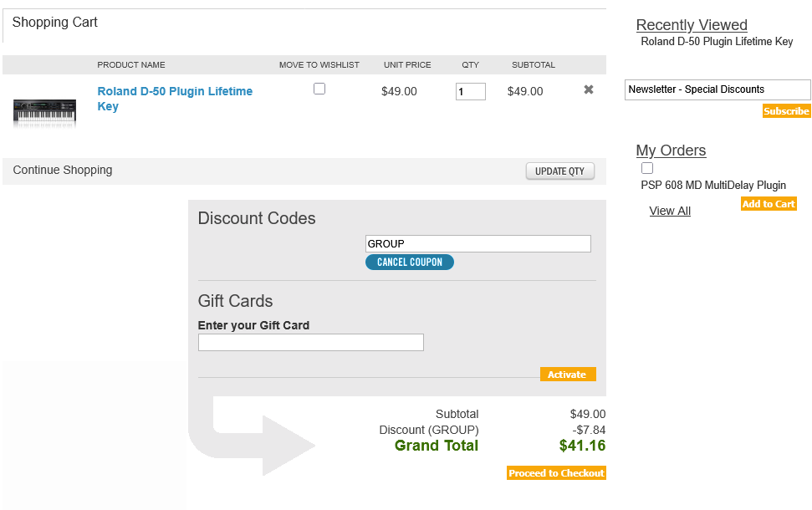Click View All under My Orders
812x510 pixels.
[x=669, y=211]
